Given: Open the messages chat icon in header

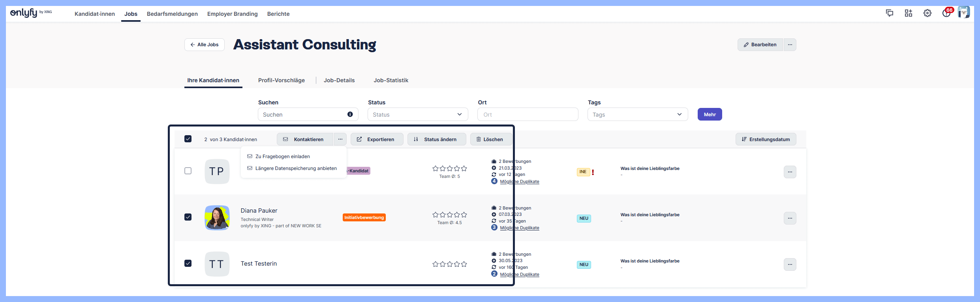Looking at the screenshot, I should pyautogui.click(x=889, y=13).
